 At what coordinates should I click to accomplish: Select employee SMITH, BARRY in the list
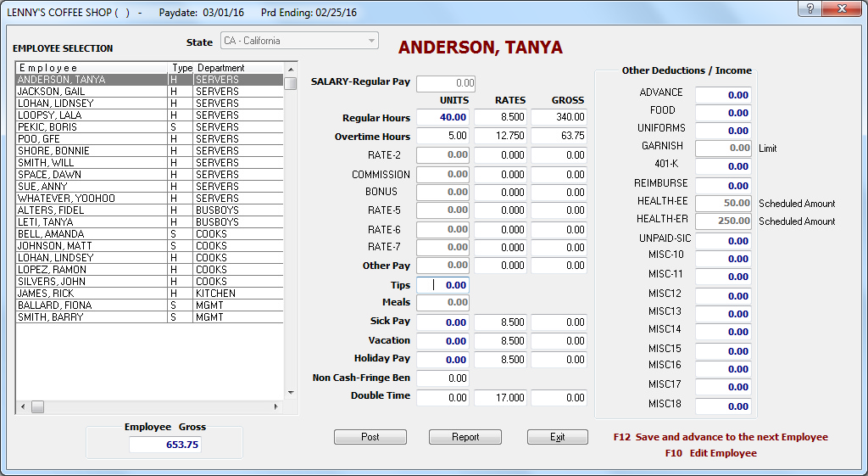click(x=149, y=317)
